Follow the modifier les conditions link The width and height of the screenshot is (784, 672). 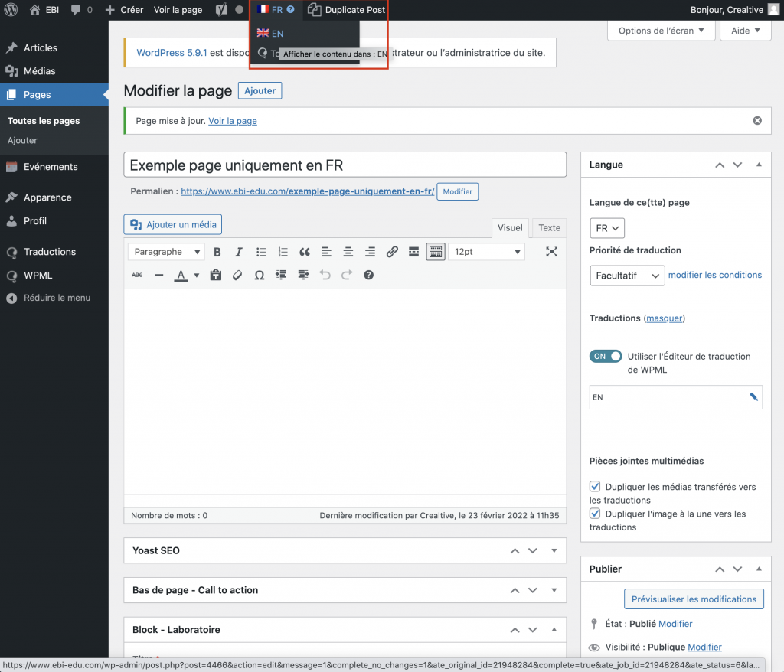715,275
